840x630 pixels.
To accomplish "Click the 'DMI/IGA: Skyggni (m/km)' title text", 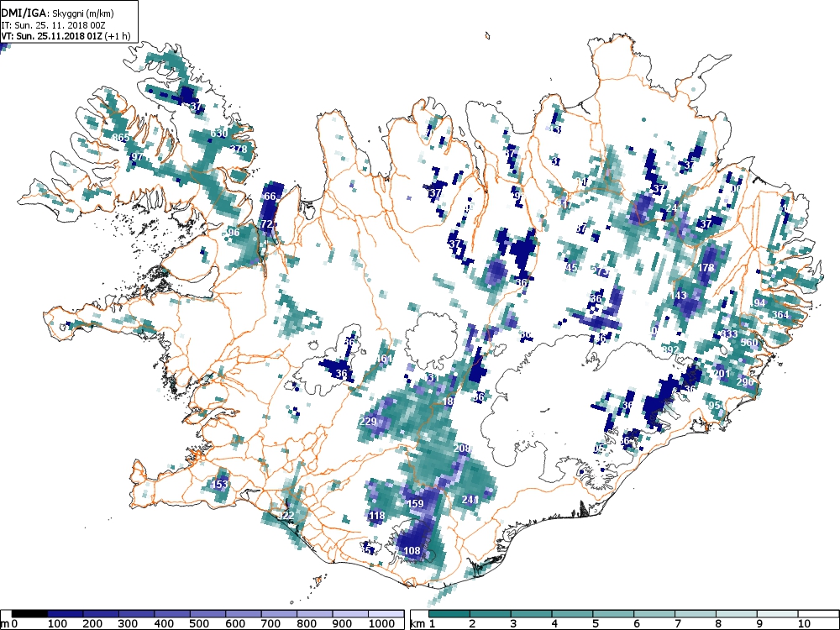I will point(57,13).
